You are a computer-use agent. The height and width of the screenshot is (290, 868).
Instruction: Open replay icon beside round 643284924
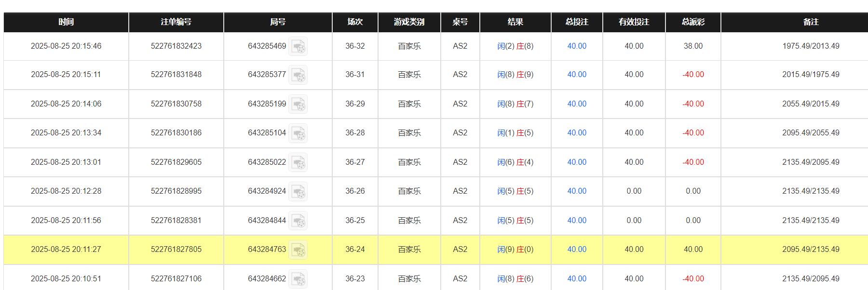coord(298,192)
